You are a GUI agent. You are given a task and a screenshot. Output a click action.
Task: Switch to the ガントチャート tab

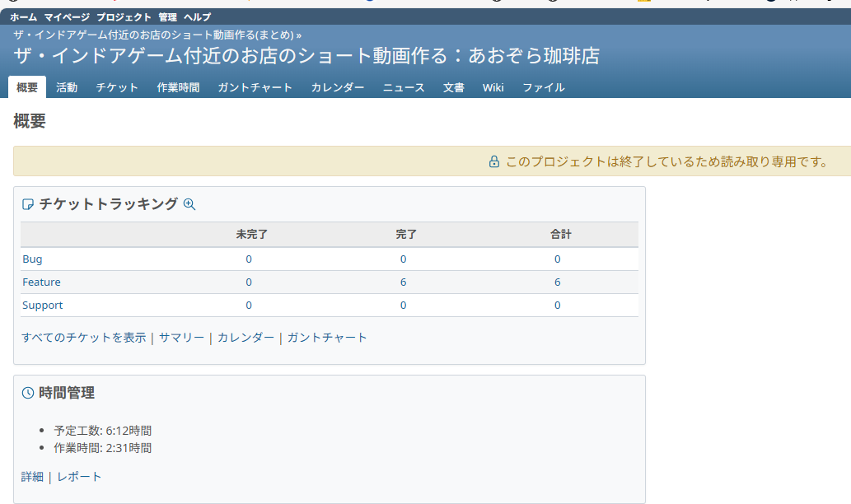255,87
